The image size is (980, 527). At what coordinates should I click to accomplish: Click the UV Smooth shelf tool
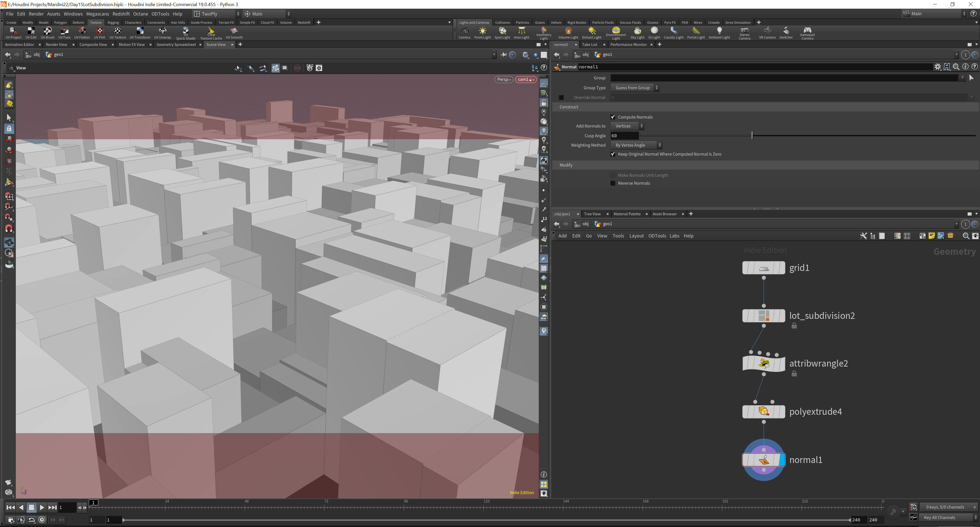[234, 33]
